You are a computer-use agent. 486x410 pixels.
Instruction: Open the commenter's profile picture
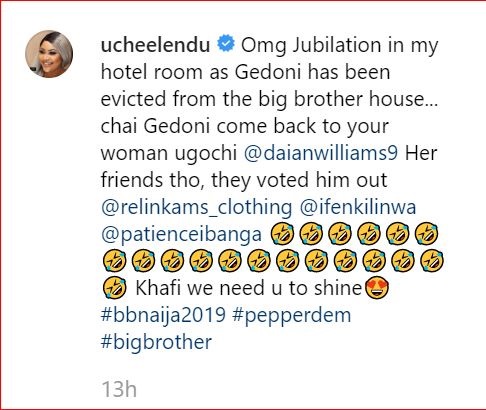(49, 54)
